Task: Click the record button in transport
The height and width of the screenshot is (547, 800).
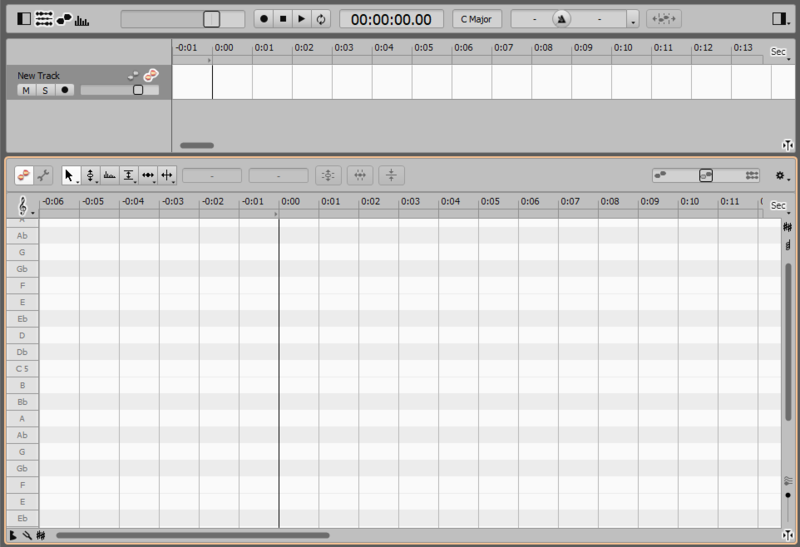Action: pyautogui.click(x=264, y=19)
